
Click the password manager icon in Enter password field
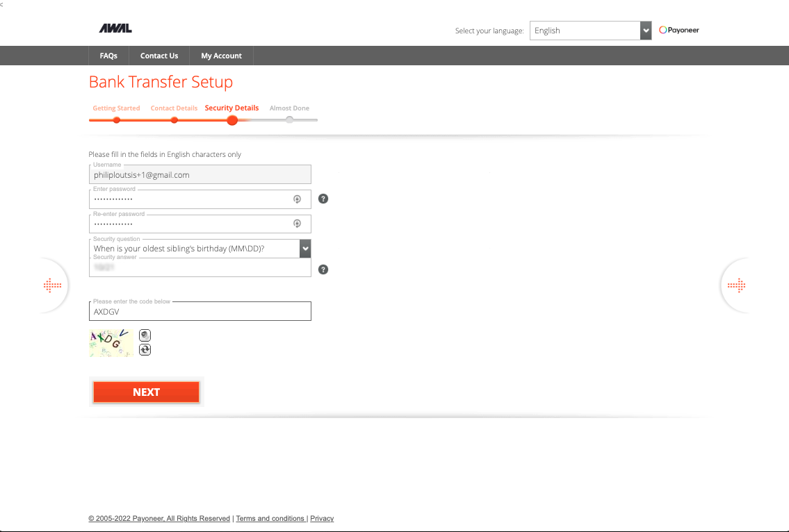click(x=297, y=199)
